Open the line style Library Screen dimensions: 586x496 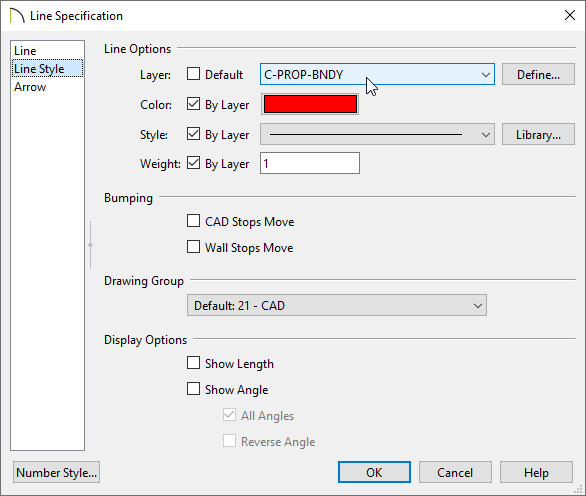538,134
